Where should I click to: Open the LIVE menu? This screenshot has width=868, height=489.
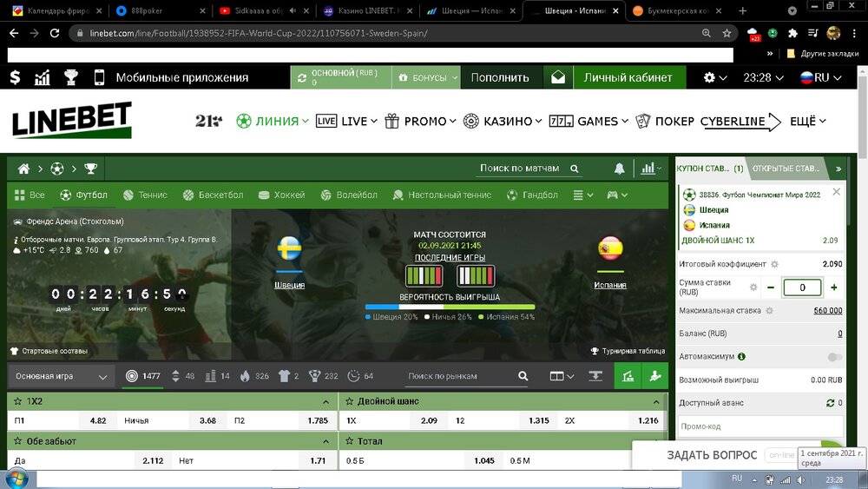(346, 121)
